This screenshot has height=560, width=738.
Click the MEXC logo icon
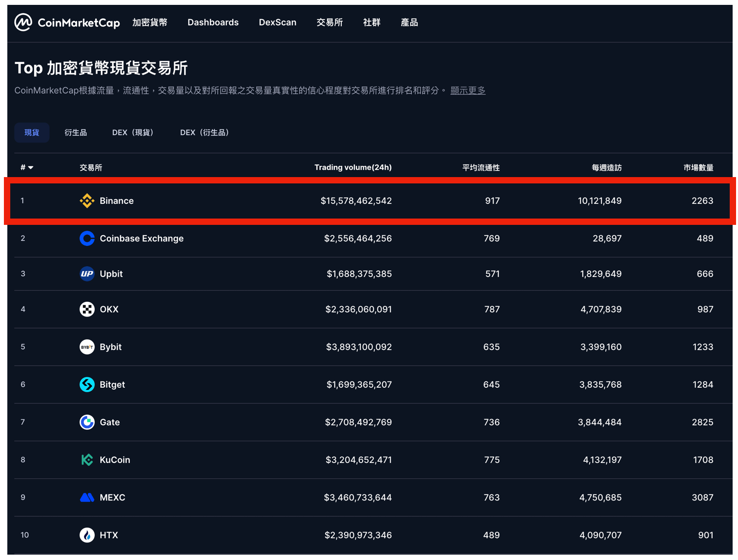[x=87, y=498]
